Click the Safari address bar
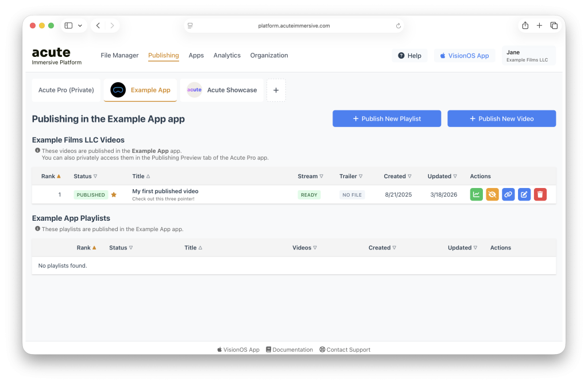This screenshot has height=384, width=588. (294, 26)
